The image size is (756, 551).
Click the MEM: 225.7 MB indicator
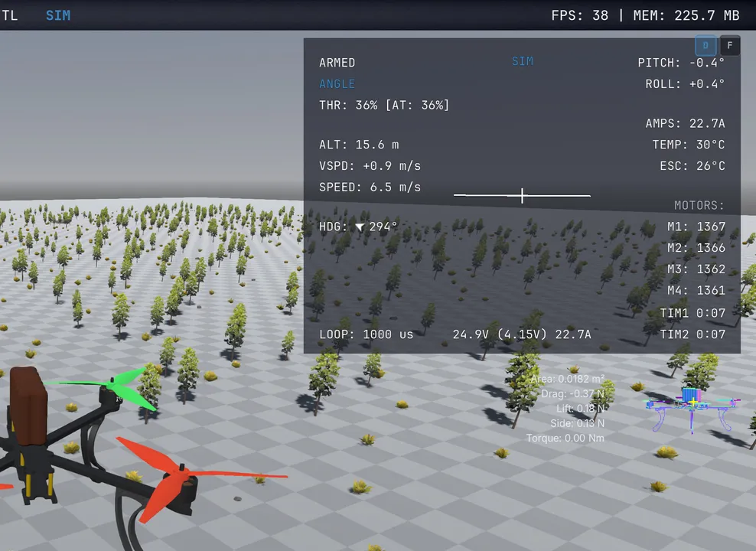(686, 15)
